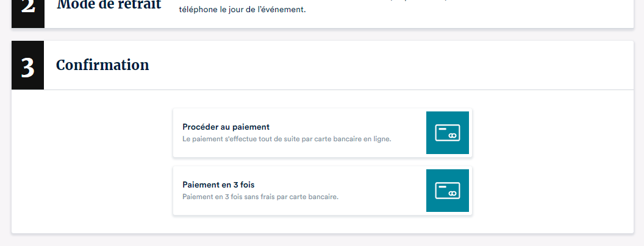Click the step 3 number badge
This screenshot has width=644, height=246.
point(27,66)
